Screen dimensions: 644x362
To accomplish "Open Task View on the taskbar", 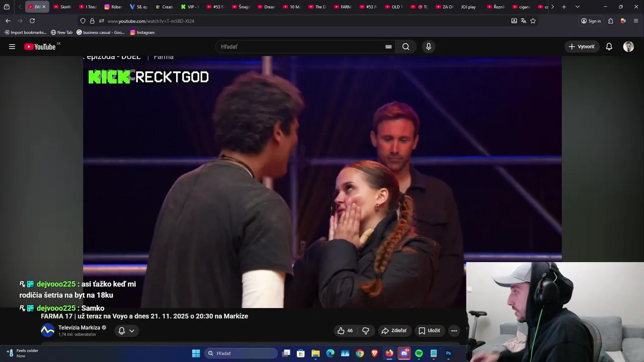I will pyautogui.click(x=286, y=353).
